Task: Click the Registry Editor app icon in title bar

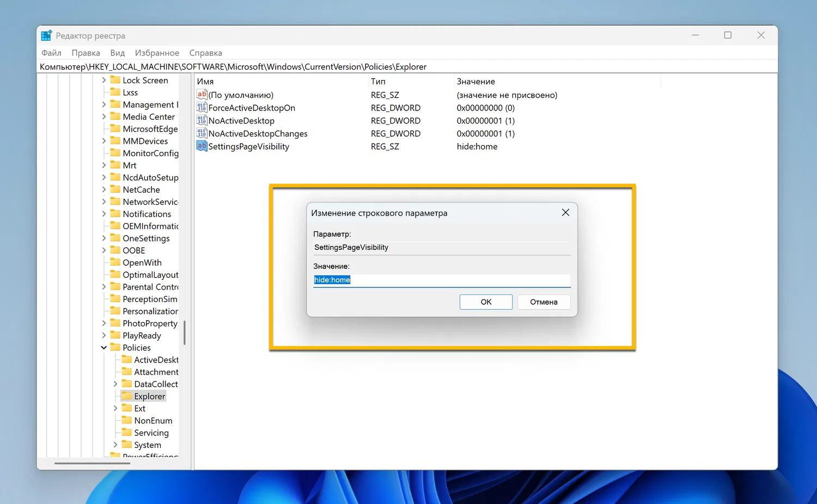Action: coord(46,35)
